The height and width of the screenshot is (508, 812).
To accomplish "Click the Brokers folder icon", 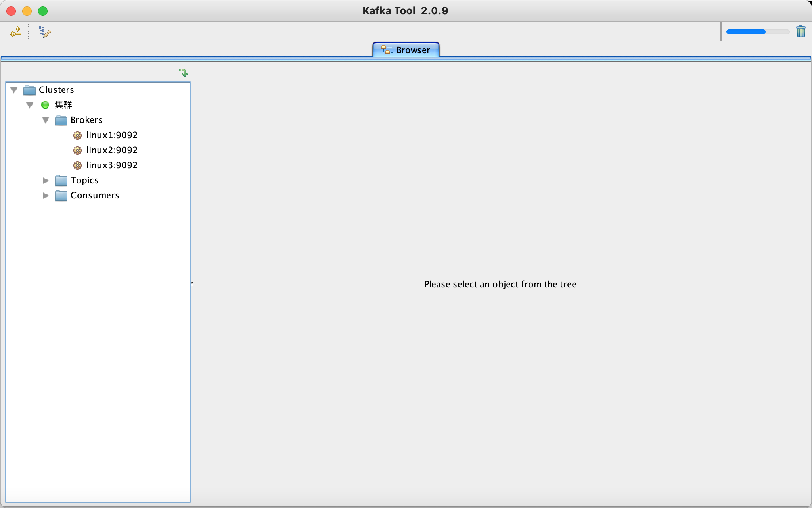I will [61, 120].
